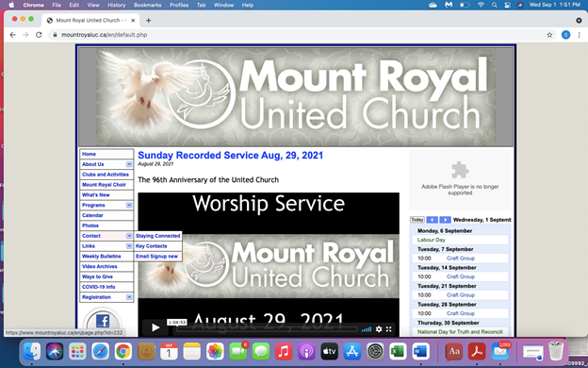This screenshot has width=588, height=368.
Task: Open FaceTime from the Dock
Action: pos(237,352)
